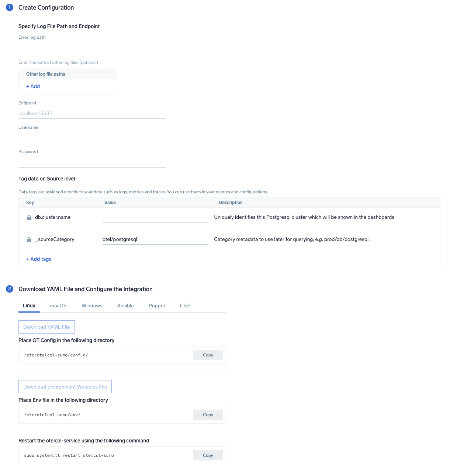The width and height of the screenshot is (450, 476).
Task: Open the Ansible tab
Action: pyautogui.click(x=125, y=306)
